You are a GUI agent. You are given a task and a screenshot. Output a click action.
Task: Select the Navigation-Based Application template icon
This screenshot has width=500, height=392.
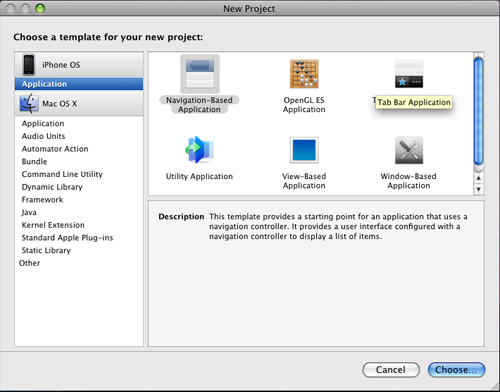click(x=200, y=74)
